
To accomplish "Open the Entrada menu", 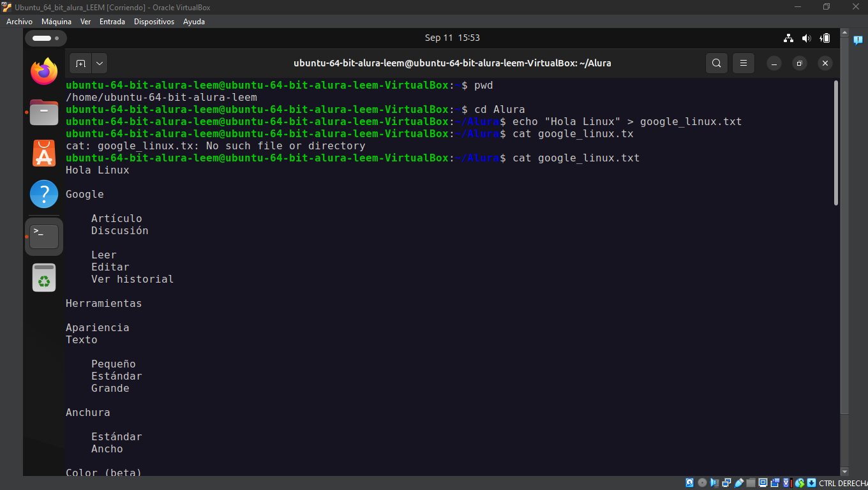I will click(112, 22).
